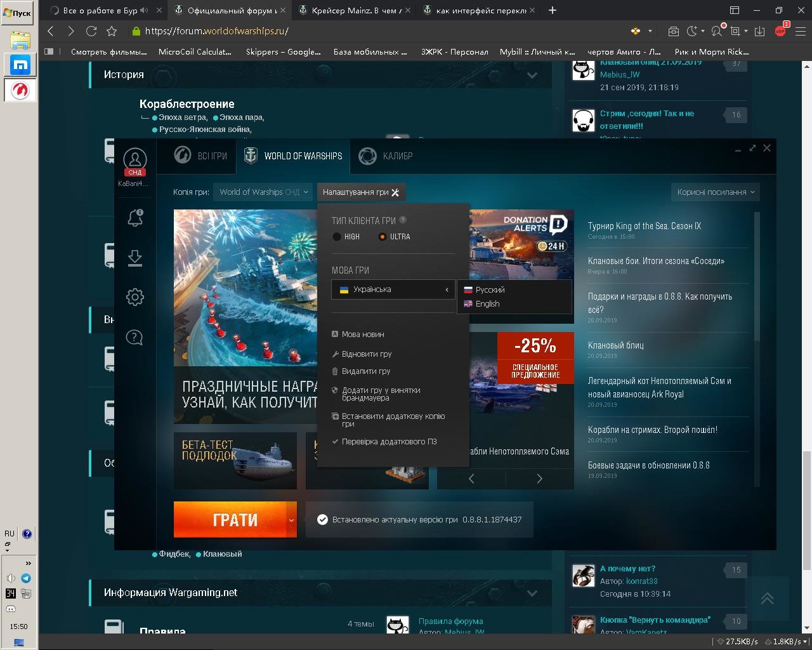The image size is (812, 650).
Task: Show next banner with the right arrow
Action: tap(539, 479)
